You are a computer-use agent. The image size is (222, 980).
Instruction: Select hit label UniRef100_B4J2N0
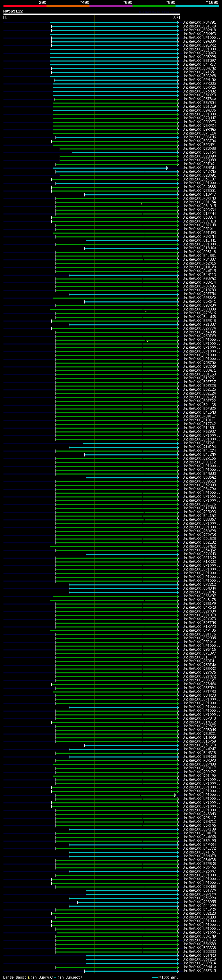[x=199, y=455]
